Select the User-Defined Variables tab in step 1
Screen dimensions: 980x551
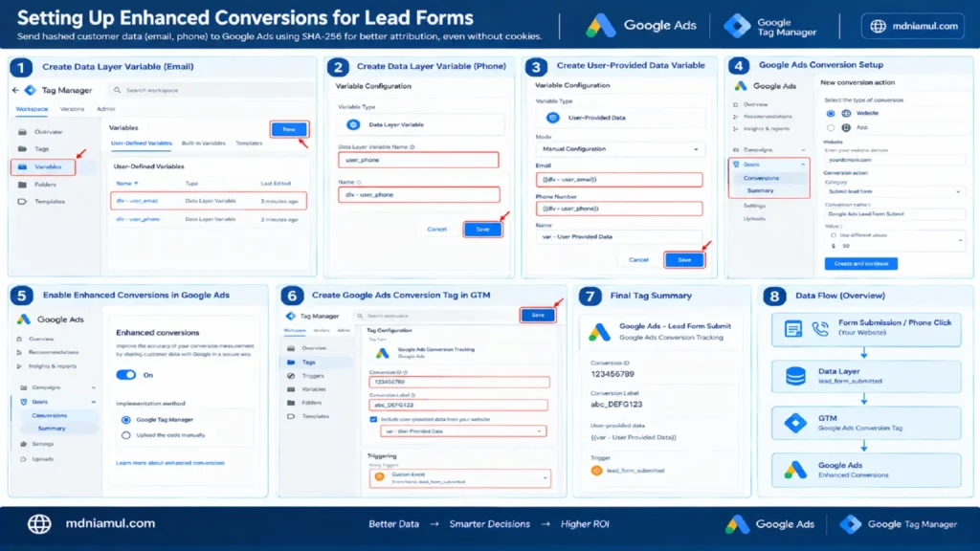[142, 143]
